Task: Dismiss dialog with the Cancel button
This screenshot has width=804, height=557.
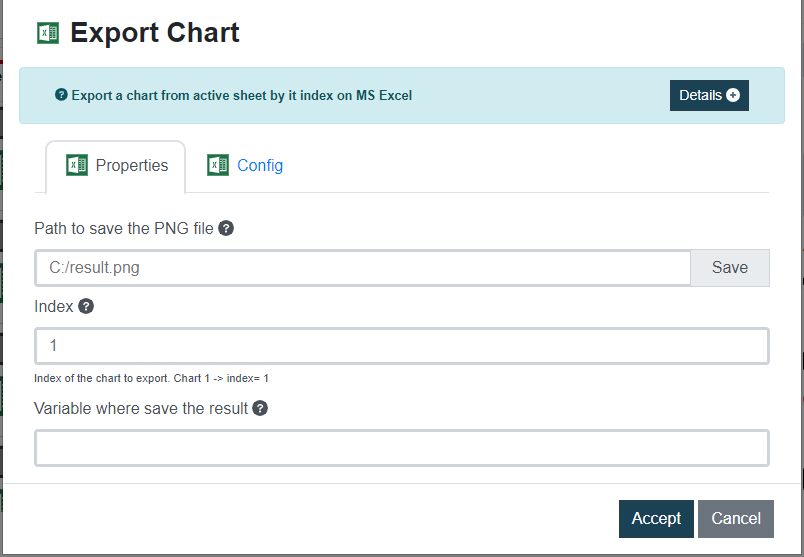Action: coord(735,518)
